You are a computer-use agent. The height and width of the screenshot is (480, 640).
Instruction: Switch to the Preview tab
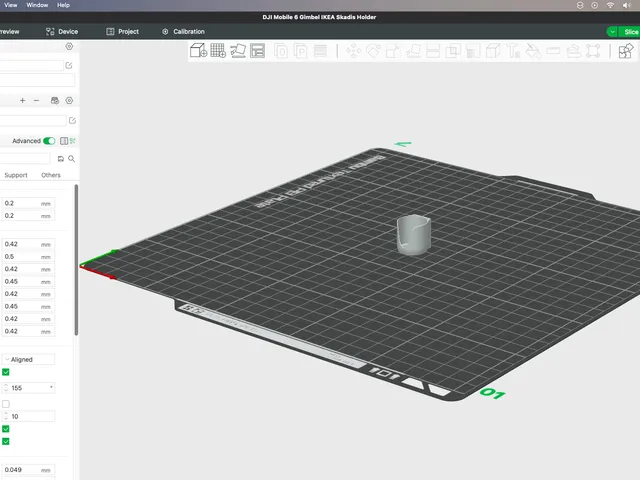tap(10, 31)
